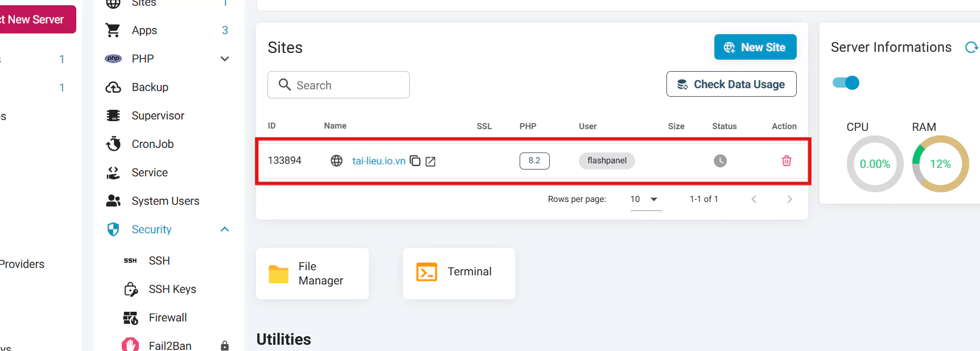Click the globe icon beside site name
This screenshot has width=980, height=351.
pyautogui.click(x=336, y=161)
